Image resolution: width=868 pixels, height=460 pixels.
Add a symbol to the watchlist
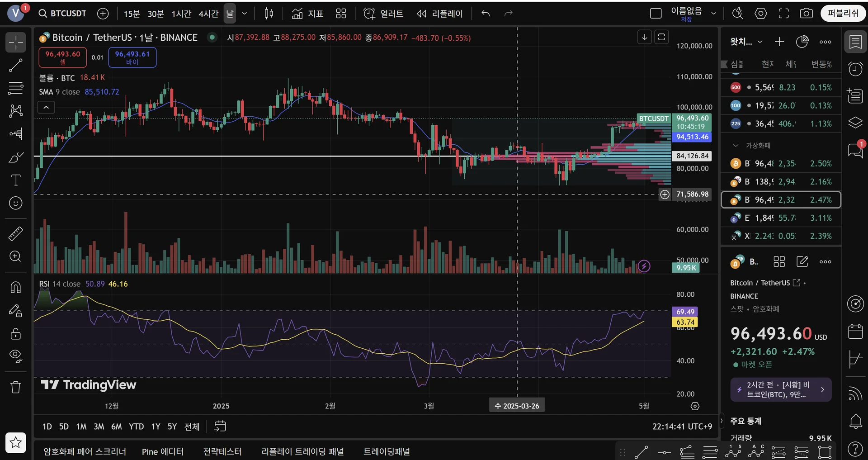point(779,42)
